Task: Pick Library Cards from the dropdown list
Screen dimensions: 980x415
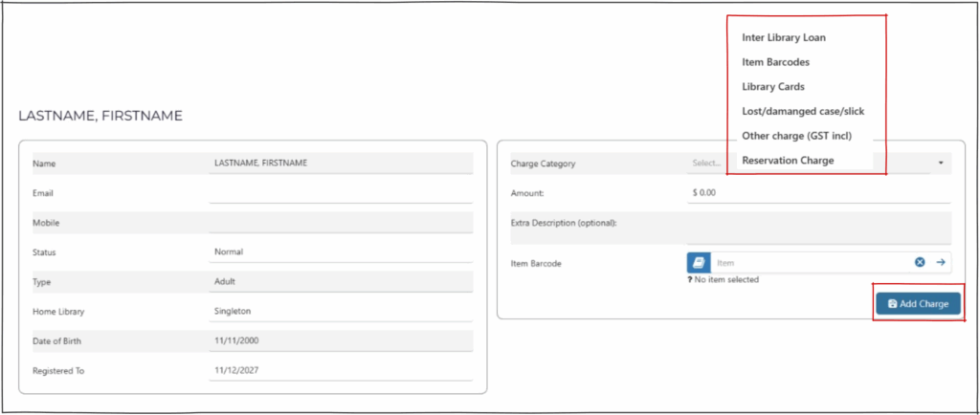Action: pos(772,87)
